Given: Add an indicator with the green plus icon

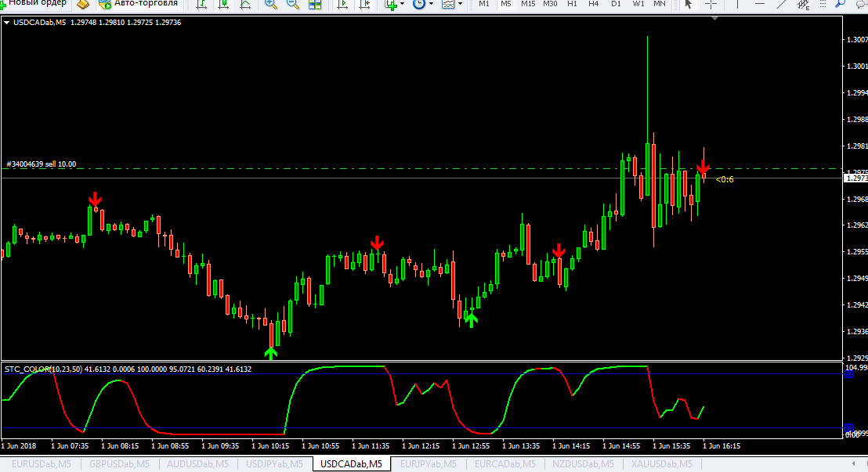Looking at the screenshot, I should (391, 5).
